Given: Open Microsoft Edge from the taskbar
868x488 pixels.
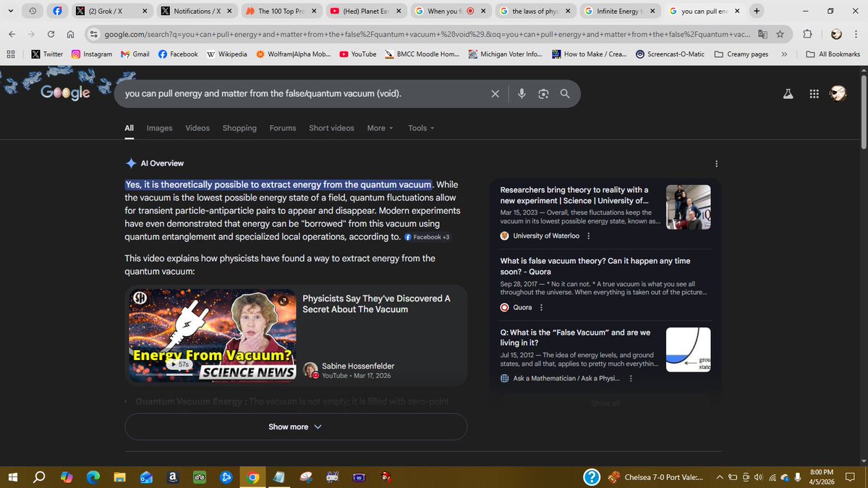Looking at the screenshot, I should click(93, 476).
